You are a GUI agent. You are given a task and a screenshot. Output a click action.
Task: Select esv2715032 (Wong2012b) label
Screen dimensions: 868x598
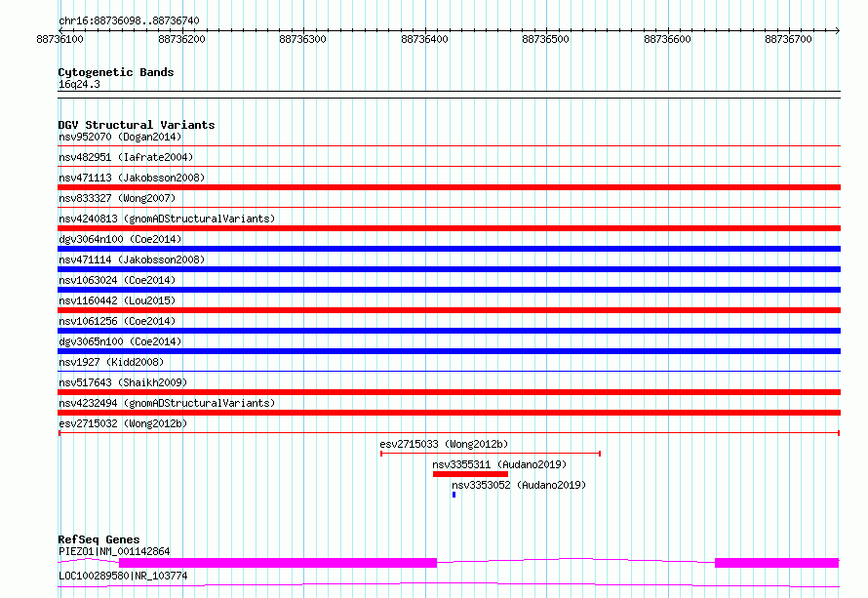(x=123, y=423)
